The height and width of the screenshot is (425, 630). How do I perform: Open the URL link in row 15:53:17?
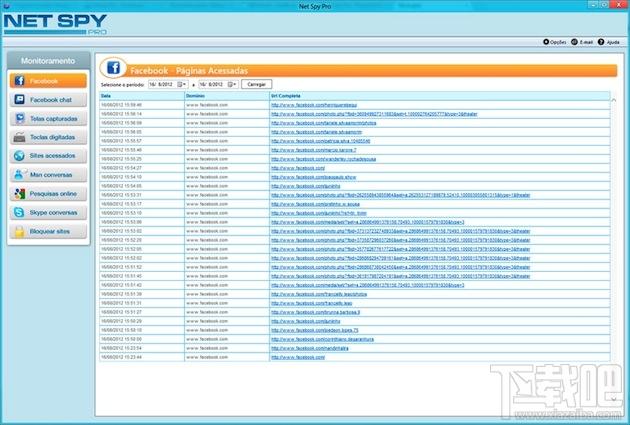[x=315, y=204]
